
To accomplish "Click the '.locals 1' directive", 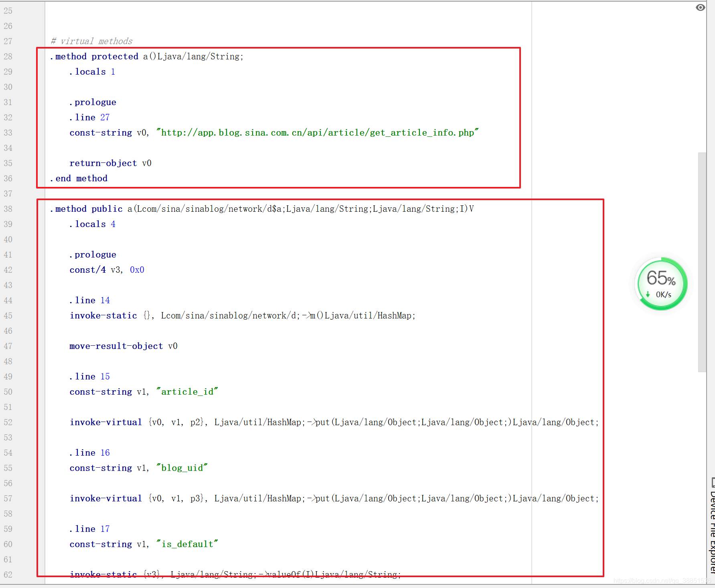I will point(92,72).
